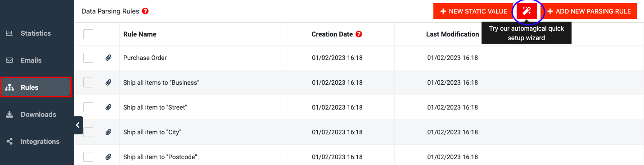Click the paperclip icon for Ship to "City" rule

coord(108,132)
